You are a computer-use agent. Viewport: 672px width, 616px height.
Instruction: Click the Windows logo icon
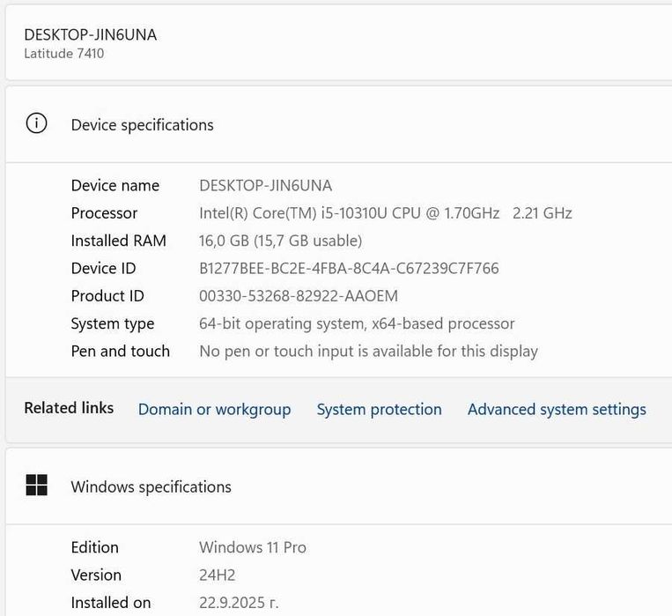(x=36, y=486)
